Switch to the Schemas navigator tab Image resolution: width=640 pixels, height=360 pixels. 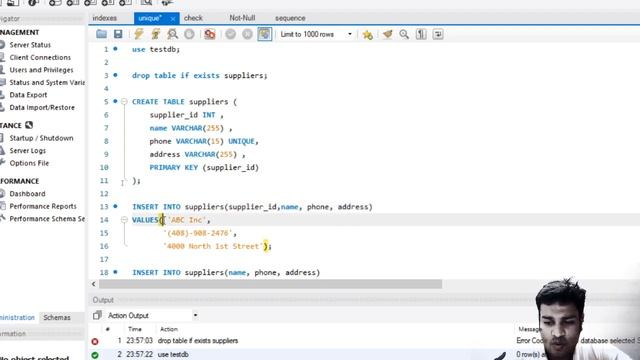(57, 317)
